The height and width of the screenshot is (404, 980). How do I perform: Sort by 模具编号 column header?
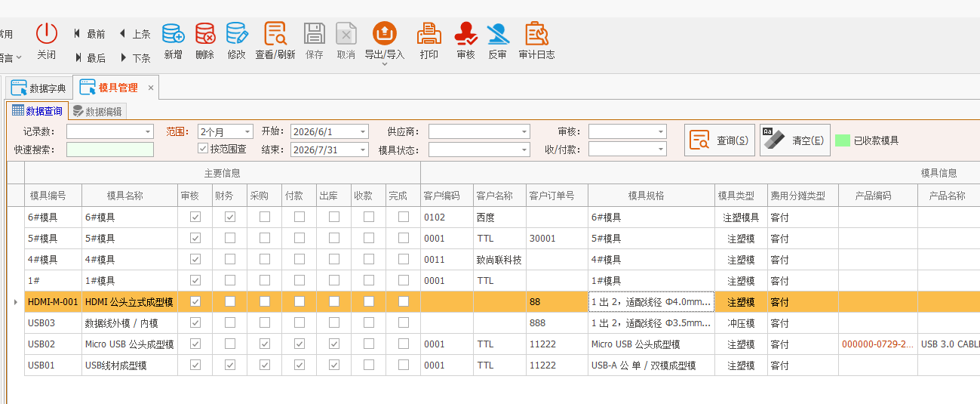click(53, 196)
